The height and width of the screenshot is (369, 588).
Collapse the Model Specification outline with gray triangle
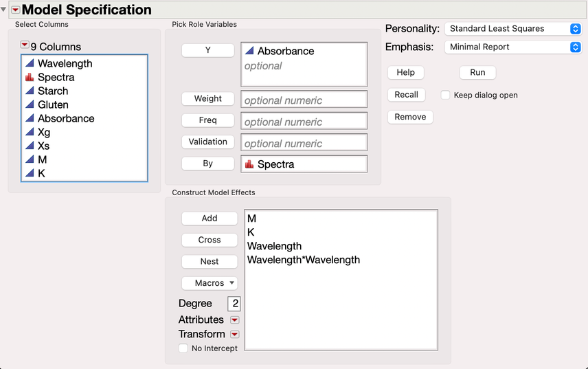point(4,10)
